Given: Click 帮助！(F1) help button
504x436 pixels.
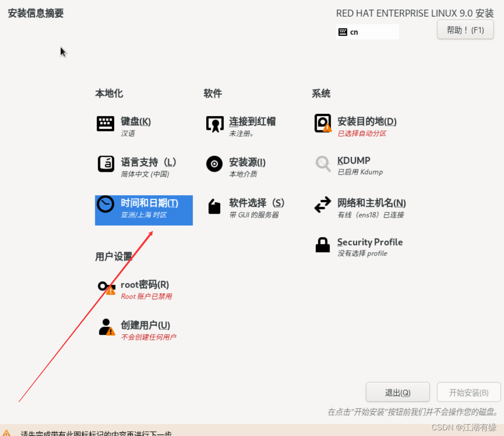Looking at the screenshot, I should pyautogui.click(x=465, y=29).
